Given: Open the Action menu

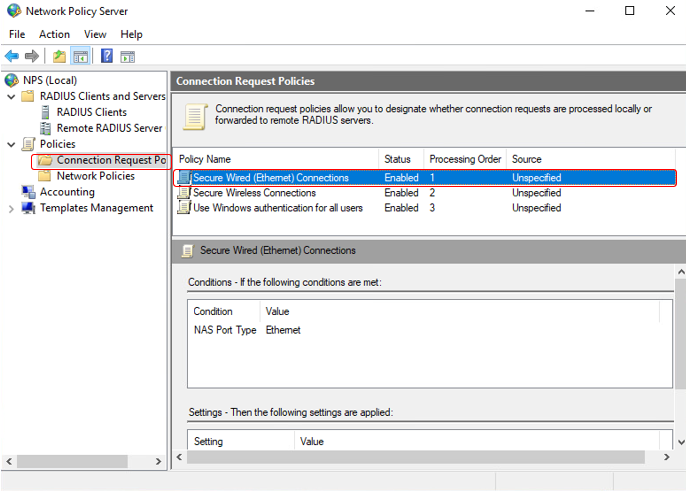Looking at the screenshot, I should (54, 34).
